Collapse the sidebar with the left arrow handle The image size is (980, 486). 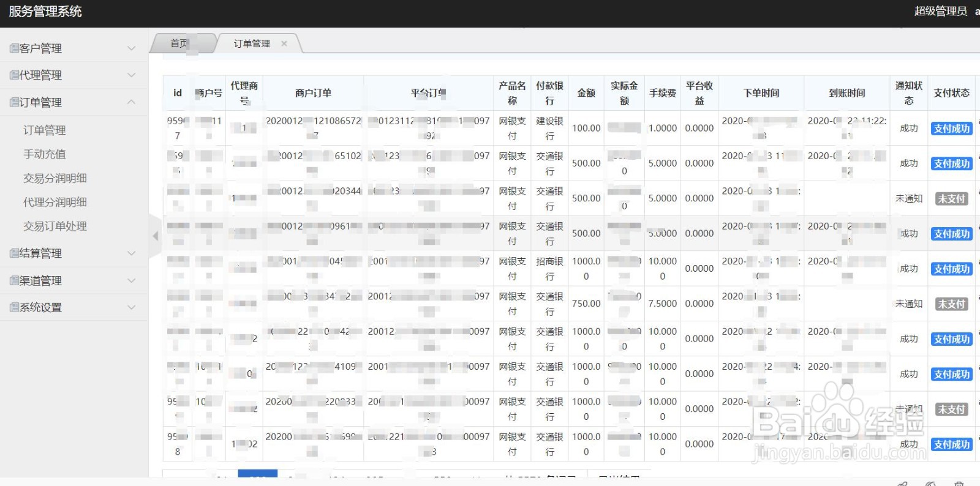pos(155,236)
